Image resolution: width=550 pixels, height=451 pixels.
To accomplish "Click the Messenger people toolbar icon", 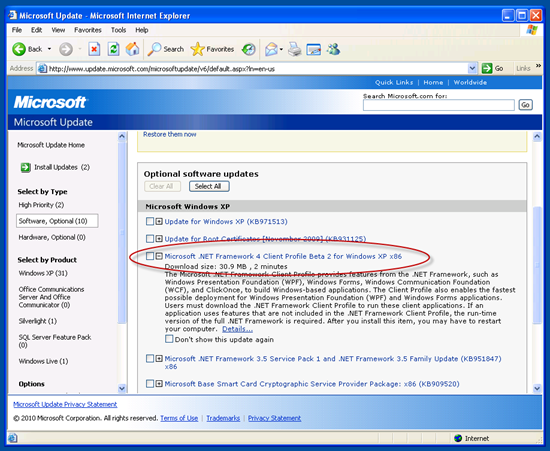I will coord(333,49).
